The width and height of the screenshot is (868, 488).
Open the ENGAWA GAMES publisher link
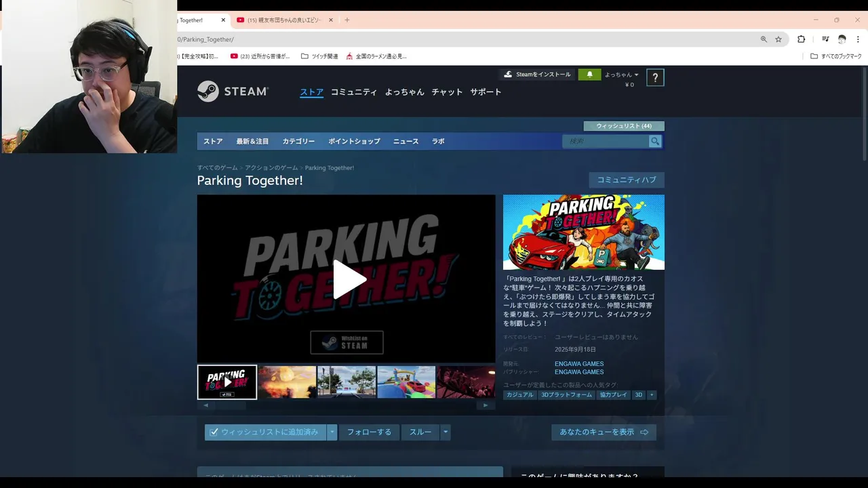579,372
